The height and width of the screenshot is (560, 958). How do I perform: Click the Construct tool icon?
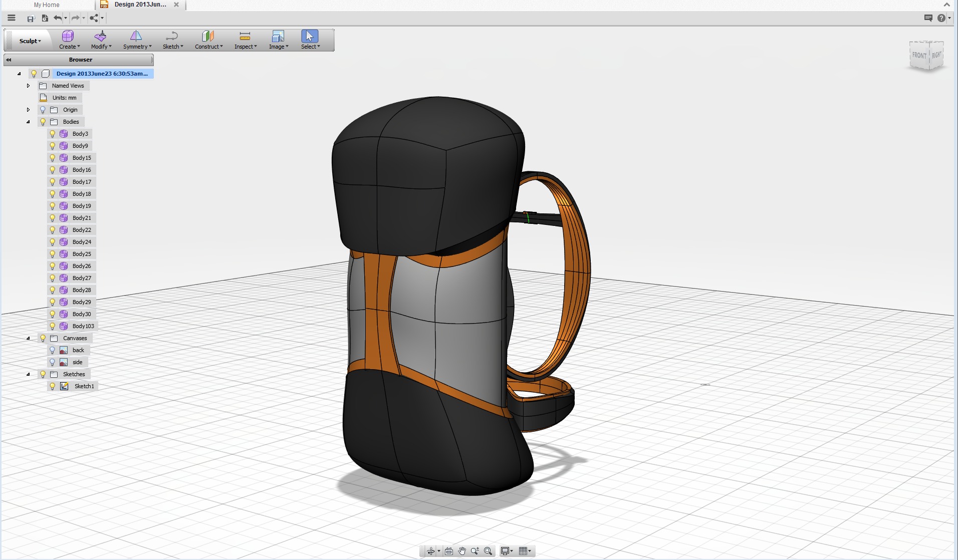click(207, 37)
